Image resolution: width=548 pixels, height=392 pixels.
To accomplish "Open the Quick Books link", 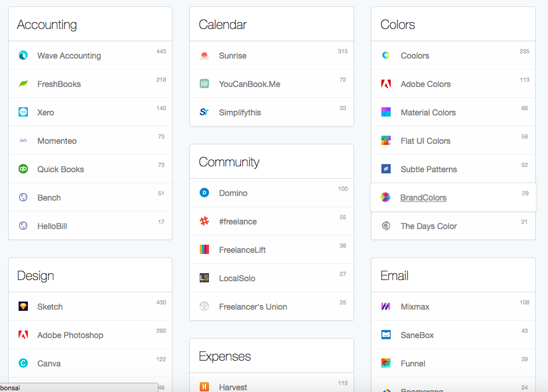I will [x=61, y=169].
